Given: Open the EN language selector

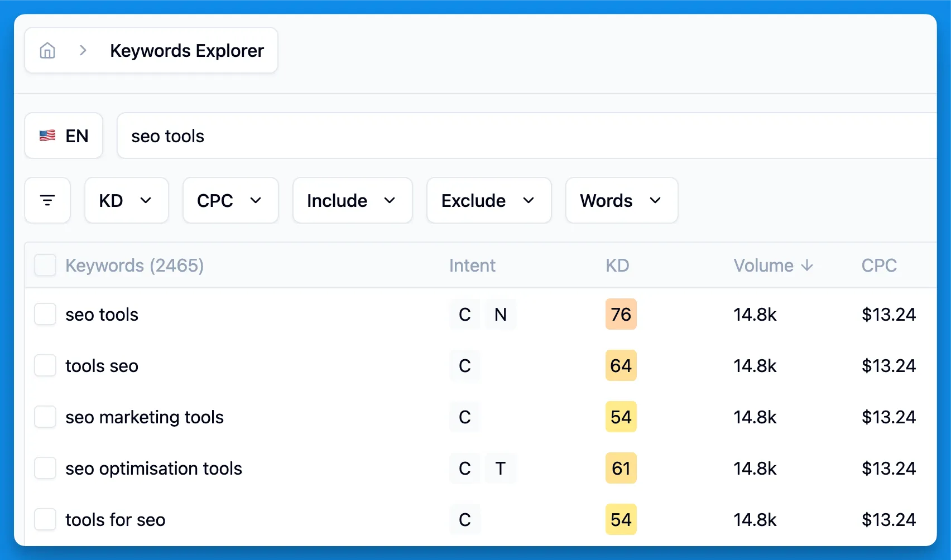Looking at the screenshot, I should [x=64, y=135].
